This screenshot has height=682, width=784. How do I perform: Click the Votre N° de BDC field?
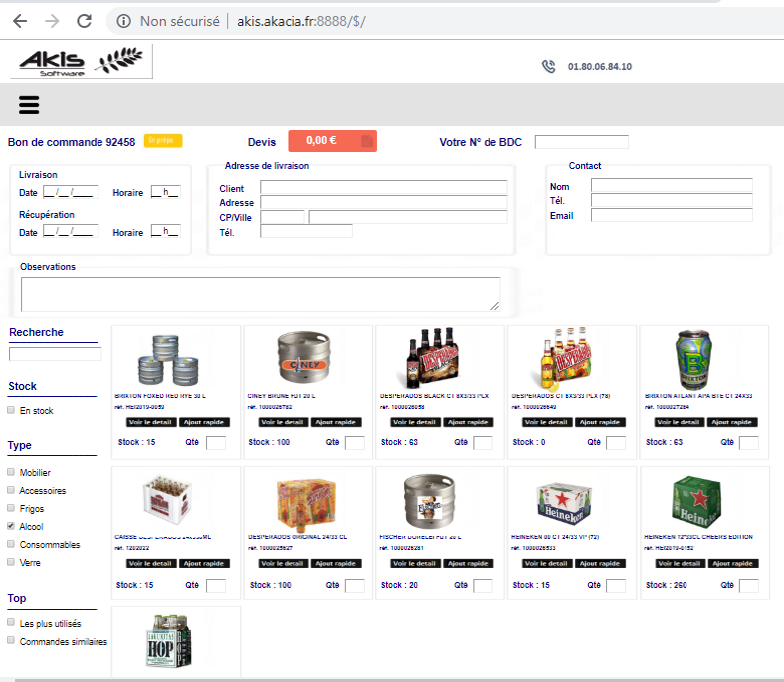click(x=582, y=142)
